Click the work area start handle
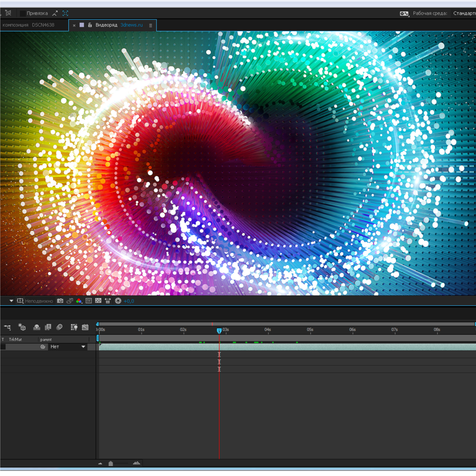This screenshot has height=476, width=476. click(x=97, y=338)
